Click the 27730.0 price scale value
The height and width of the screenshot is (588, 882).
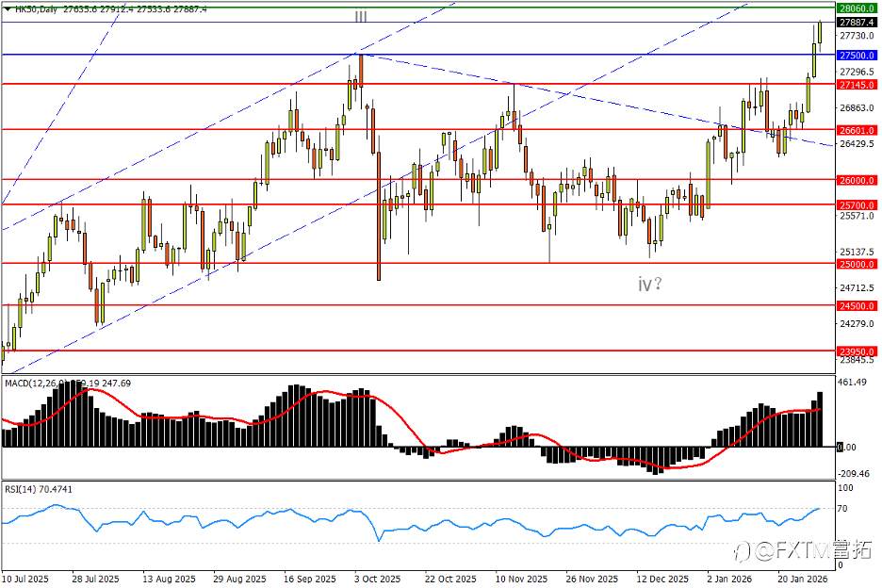click(857, 36)
